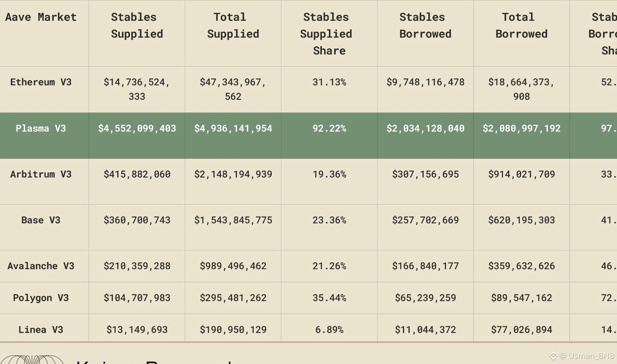This screenshot has width=617, height=364.
Task: Select the $1,543,845,775 Base total supplied cell
Action: [x=233, y=220]
